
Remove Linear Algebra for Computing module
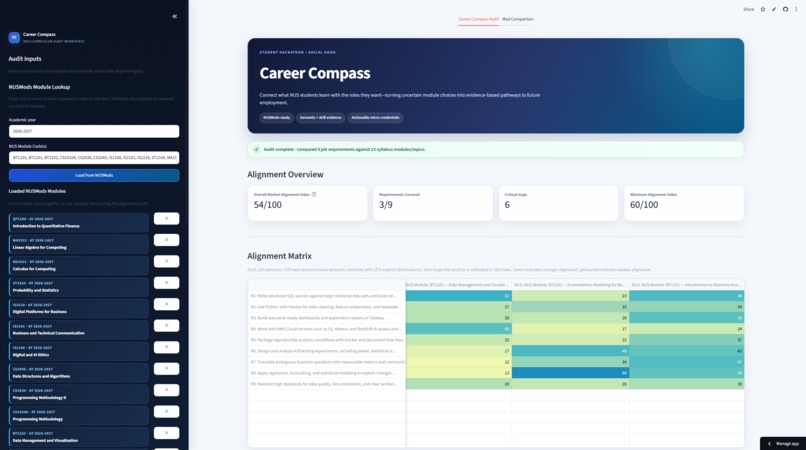tap(167, 240)
